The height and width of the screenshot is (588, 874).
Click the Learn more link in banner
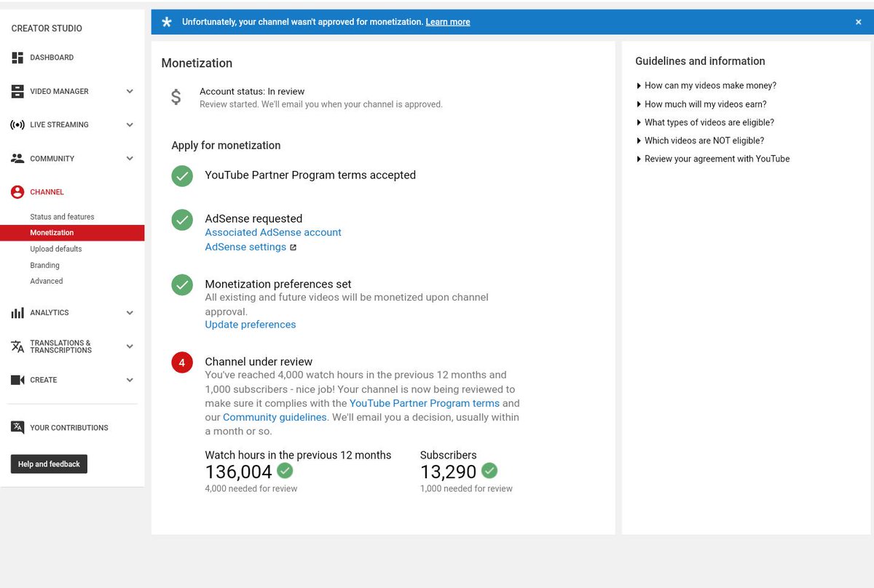point(448,22)
